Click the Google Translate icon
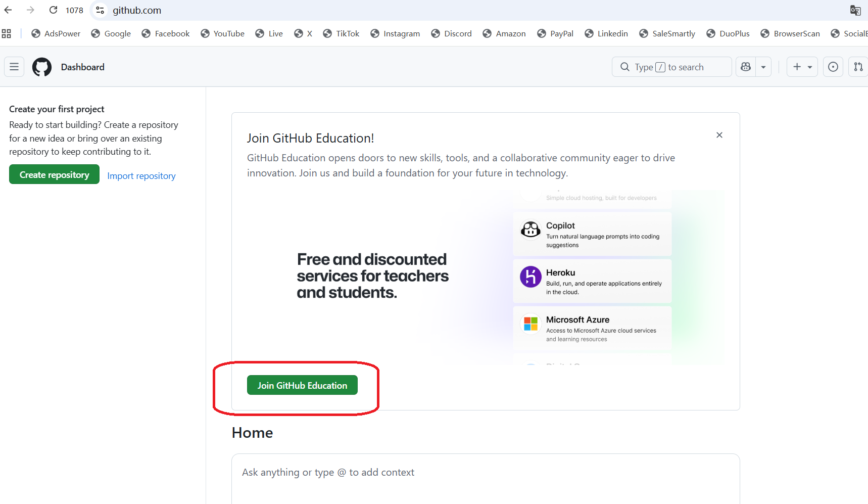Screen dimensions: 868x504 pos(855,10)
